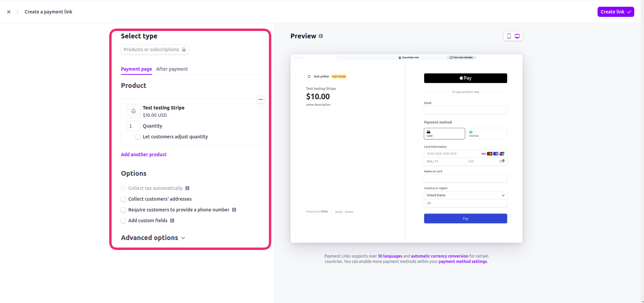Switch to the After payment tab

(x=172, y=69)
